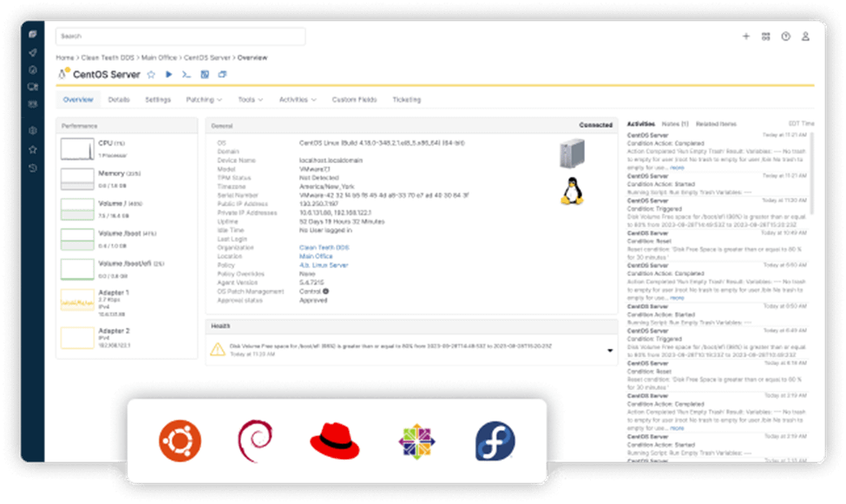Click the Adapter 1 network graph
The height and width of the screenshot is (504, 846).
pos(77,300)
